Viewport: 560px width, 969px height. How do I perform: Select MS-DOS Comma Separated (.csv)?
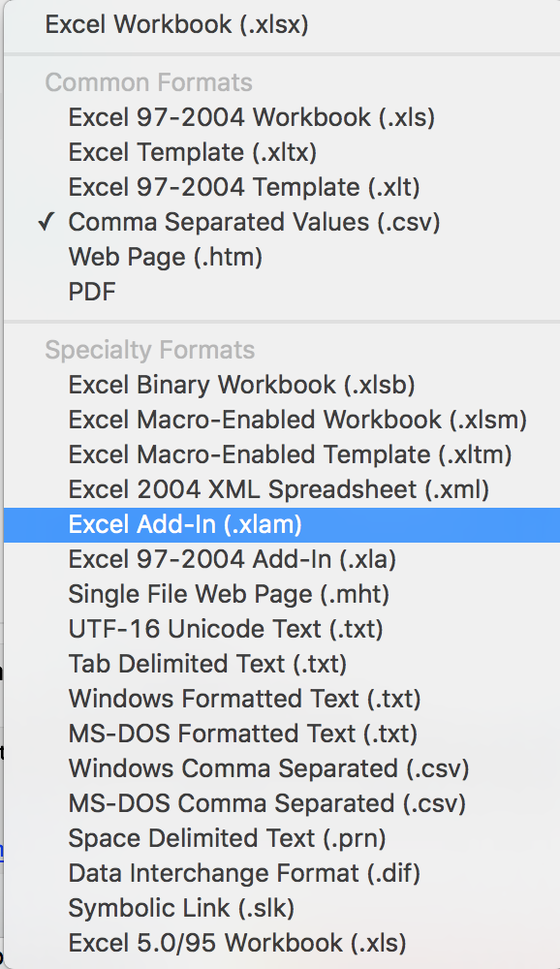[282, 803]
